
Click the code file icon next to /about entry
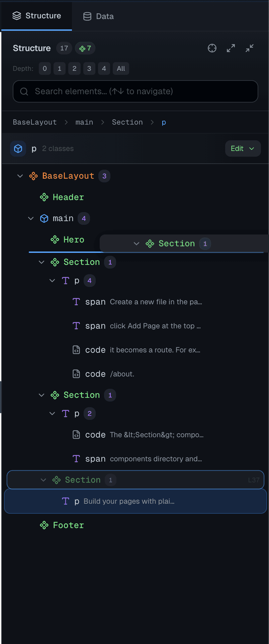pos(76,374)
